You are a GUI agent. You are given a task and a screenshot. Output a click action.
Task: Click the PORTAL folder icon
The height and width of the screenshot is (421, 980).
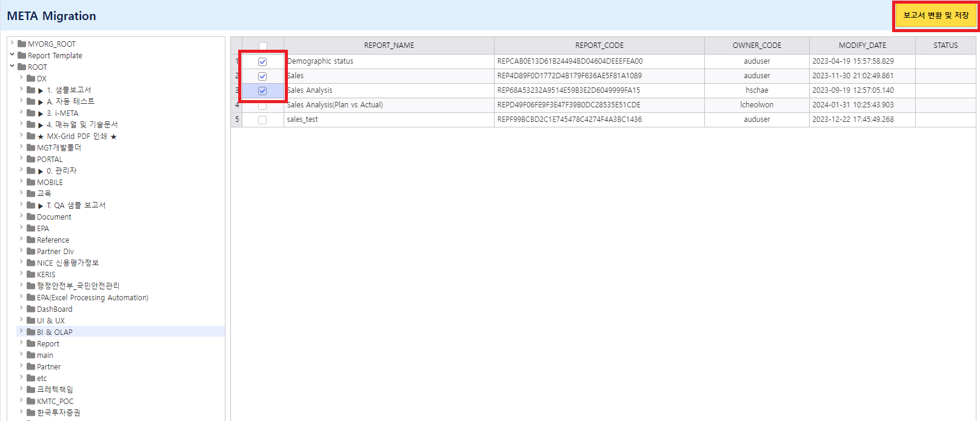click(31, 159)
